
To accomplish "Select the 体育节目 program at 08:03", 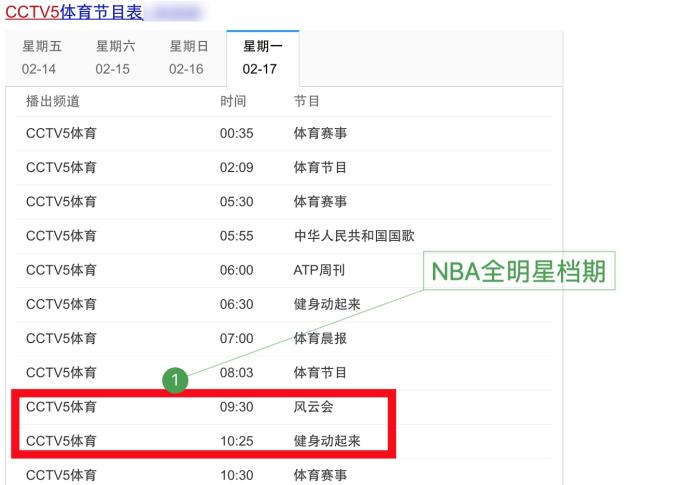I will coord(320,372).
